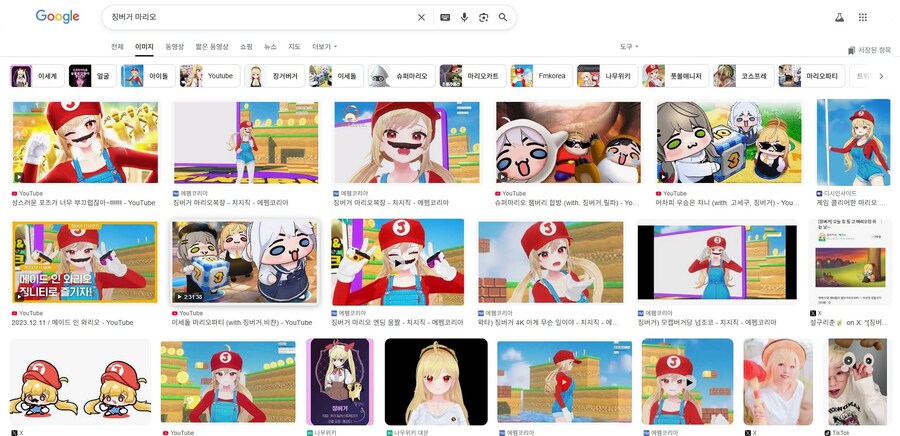Filter by the 마리오파티 chip
Screen dimensions: 900x436
[812, 76]
